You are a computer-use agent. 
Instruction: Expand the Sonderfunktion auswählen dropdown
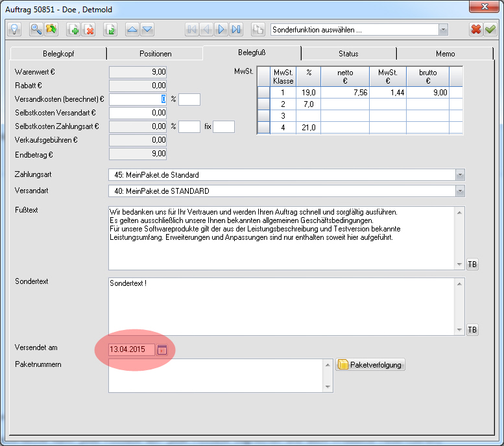point(443,30)
